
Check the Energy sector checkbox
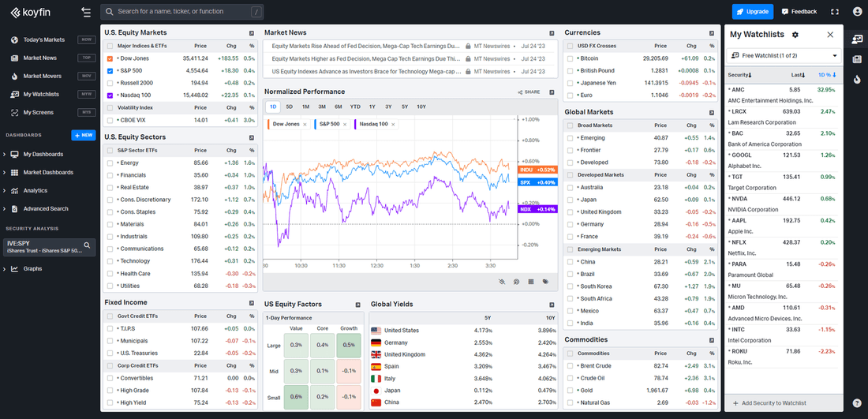[110, 163]
